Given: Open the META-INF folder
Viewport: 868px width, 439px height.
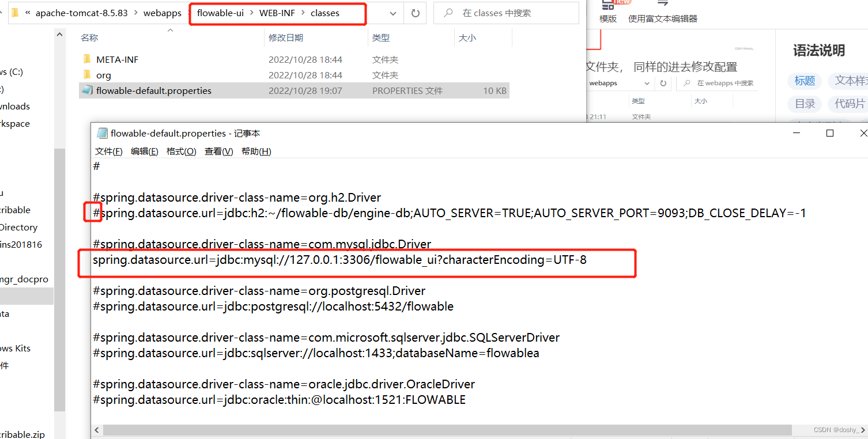Looking at the screenshot, I should coord(117,59).
